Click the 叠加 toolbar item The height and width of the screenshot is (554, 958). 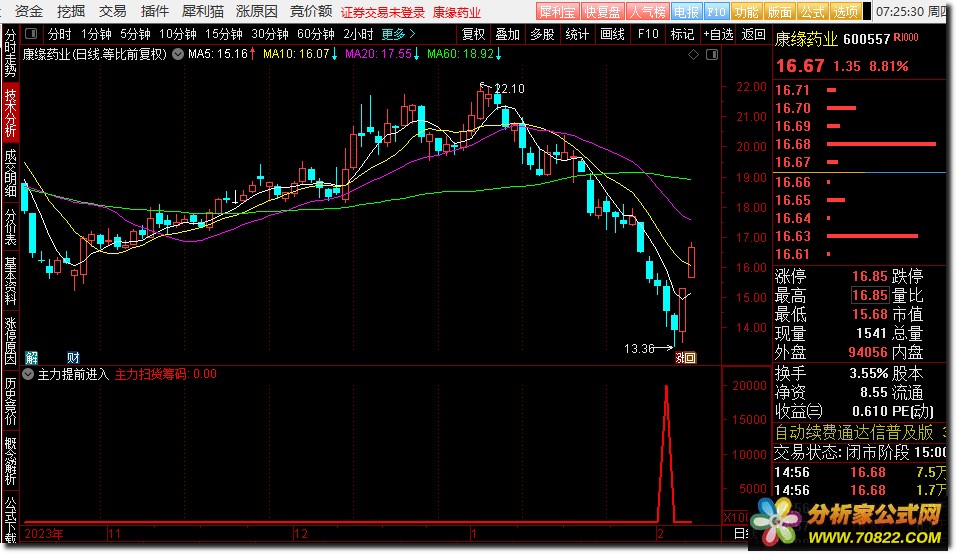click(x=507, y=34)
